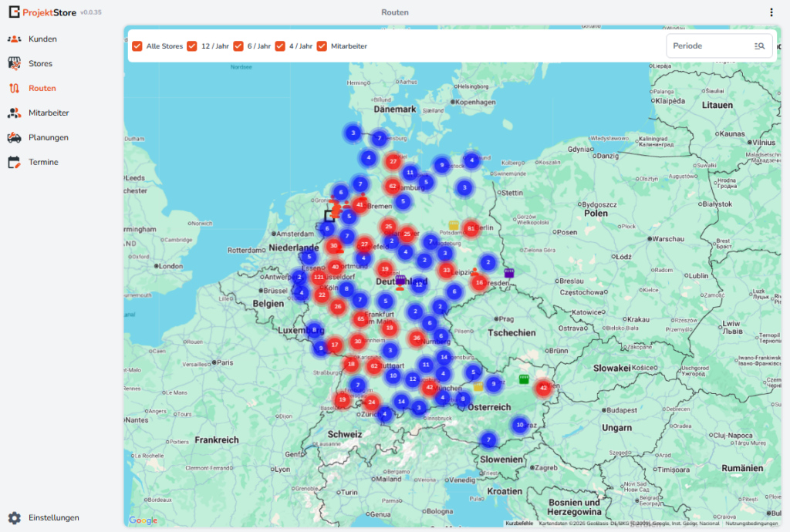The height and width of the screenshot is (532, 790).
Task: Click the search icon in Periode field
Action: tap(759, 46)
